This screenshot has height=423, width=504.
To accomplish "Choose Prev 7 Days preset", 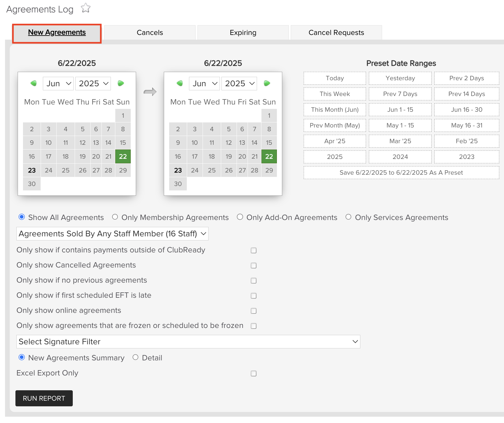I will point(400,94).
